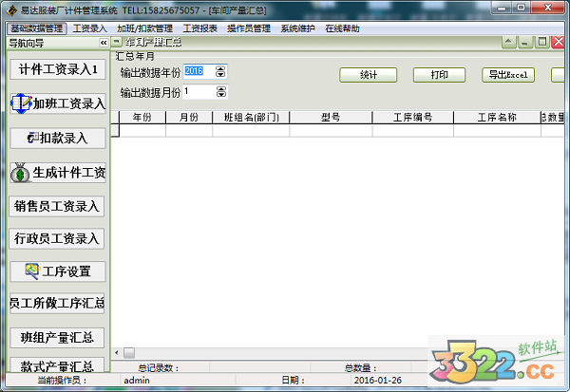The image size is (570, 392).
Task: Open 款式产量汇总 from sidebar
Action: tap(57, 365)
